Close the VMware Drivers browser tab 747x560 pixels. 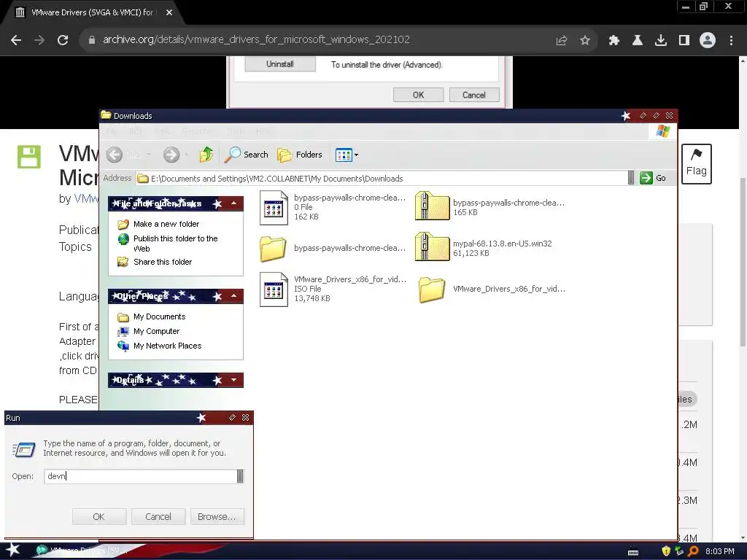point(169,12)
